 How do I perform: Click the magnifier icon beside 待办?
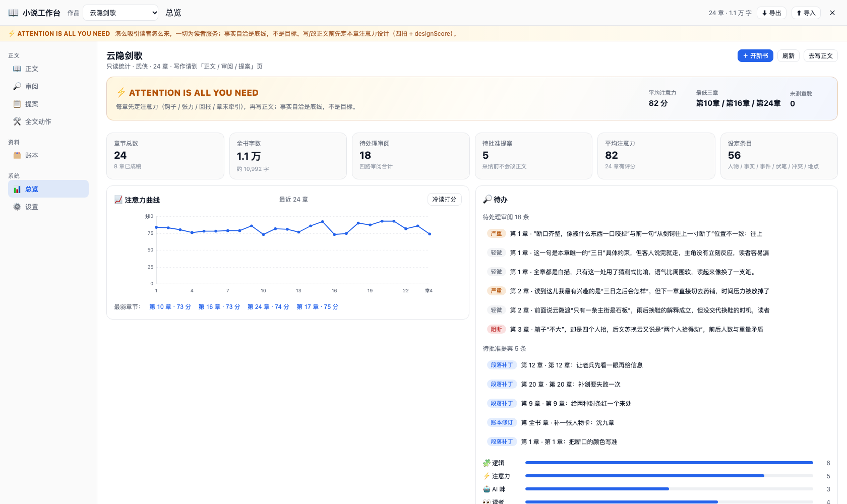pos(487,199)
